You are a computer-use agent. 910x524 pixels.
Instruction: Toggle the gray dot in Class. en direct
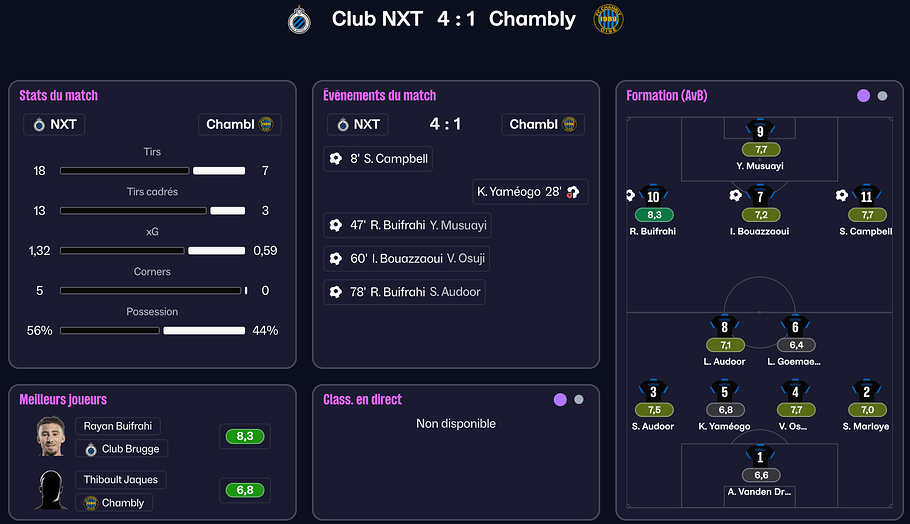click(x=579, y=400)
